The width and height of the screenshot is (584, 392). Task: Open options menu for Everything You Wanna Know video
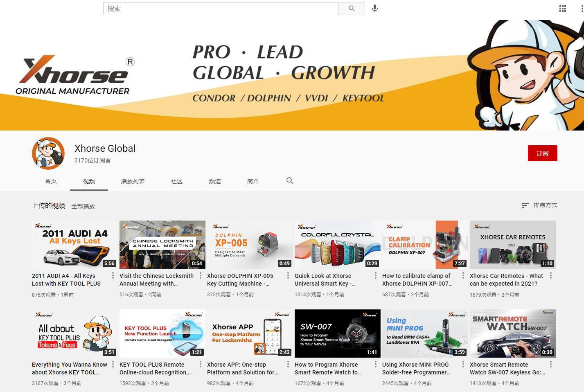113,364
